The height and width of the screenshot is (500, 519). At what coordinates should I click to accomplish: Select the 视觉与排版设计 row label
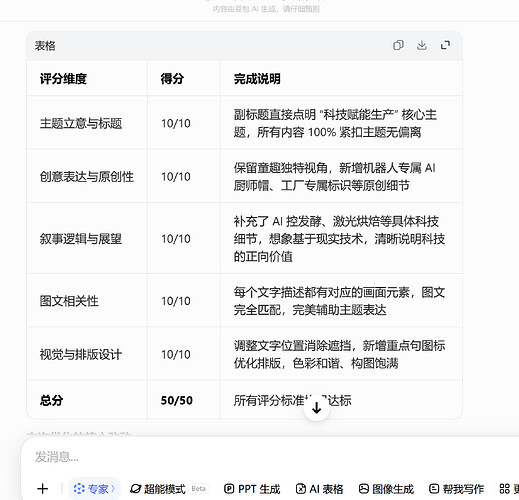coord(81,354)
